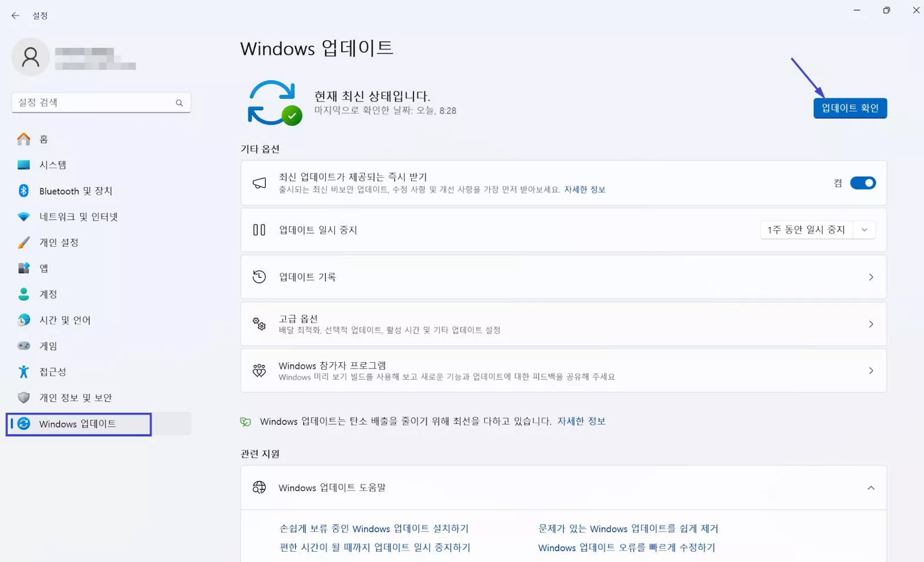Image resolution: width=924 pixels, height=562 pixels.
Task: Select 앱 in the sidebar
Action: pos(101,268)
